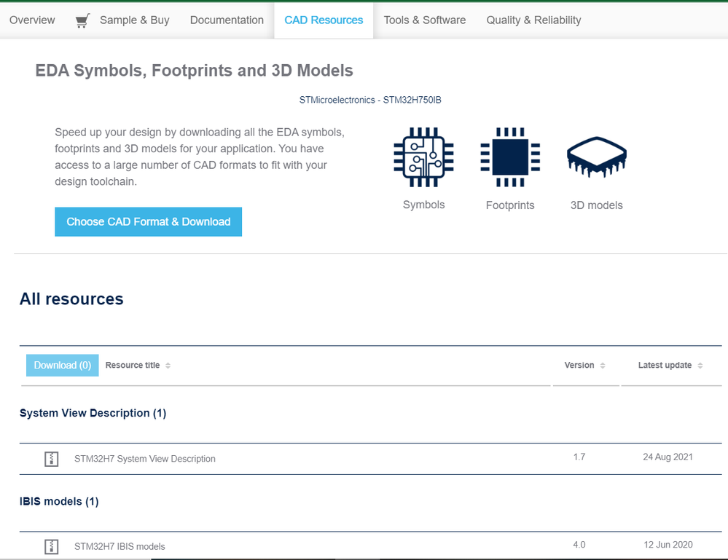Click the Symbols circuit chip icon
Viewport: 728px width, 560px height.
tap(423, 157)
